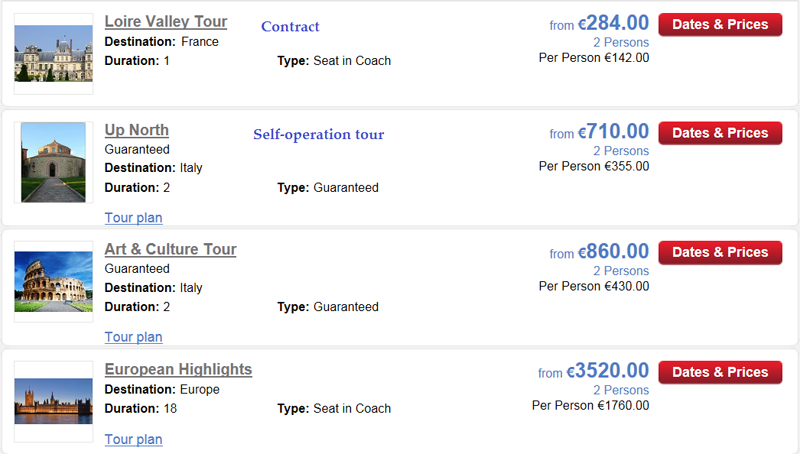Click the €860.00 price for Art & Culture

coord(613,251)
